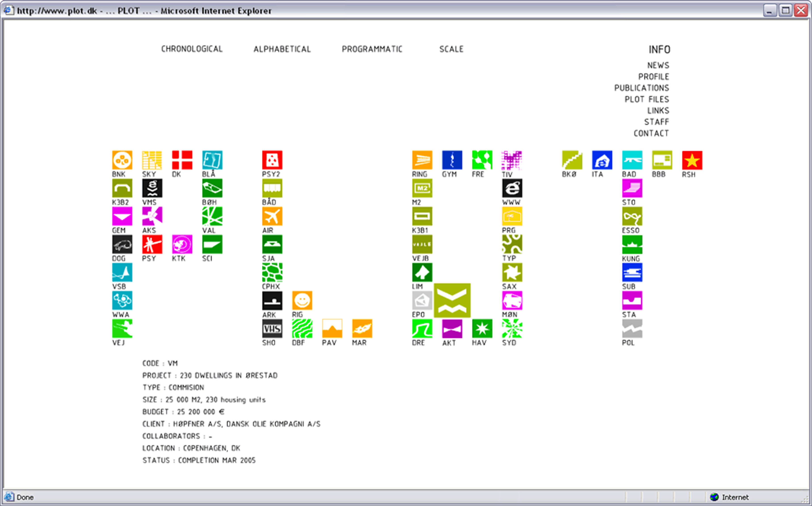Viewport: 812px width, 506px height.
Task: Click the orange BNK project icon
Action: coord(122,160)
